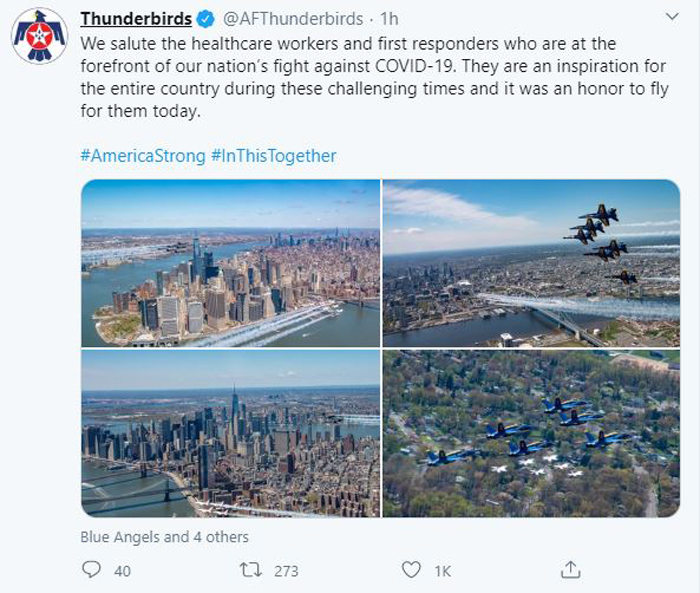This screenshot has width=700, height=593.
Task: Click the 40 replies count
Action: click(122, 571)
